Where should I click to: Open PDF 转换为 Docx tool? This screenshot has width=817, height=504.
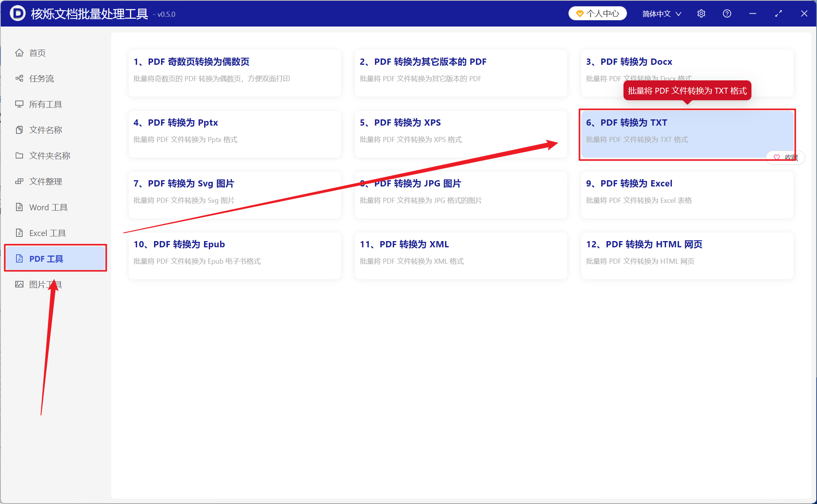point(687,73)
